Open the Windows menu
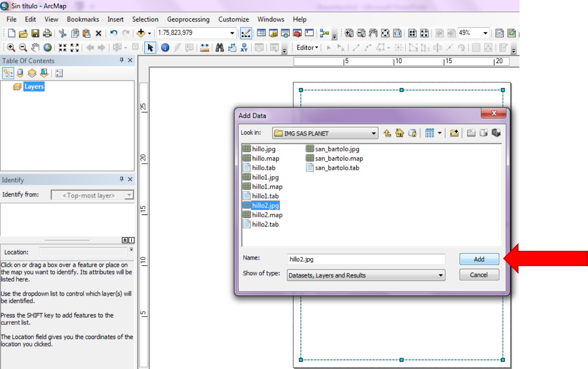Viewport: 588px width, 369px height. tap(271, 19)
